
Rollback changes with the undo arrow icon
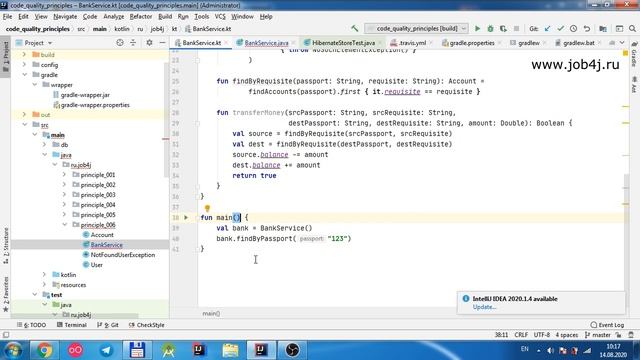pyautogui.click(x=587, y=29)
